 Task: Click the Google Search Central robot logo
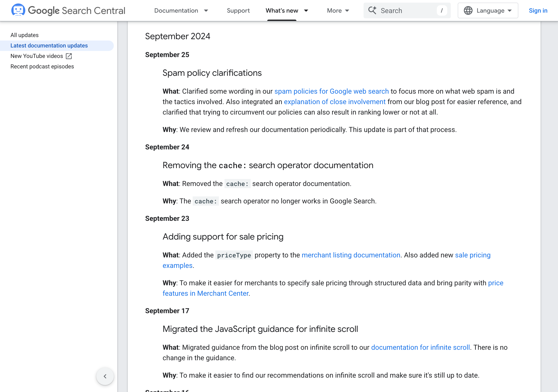click(18, 10)
